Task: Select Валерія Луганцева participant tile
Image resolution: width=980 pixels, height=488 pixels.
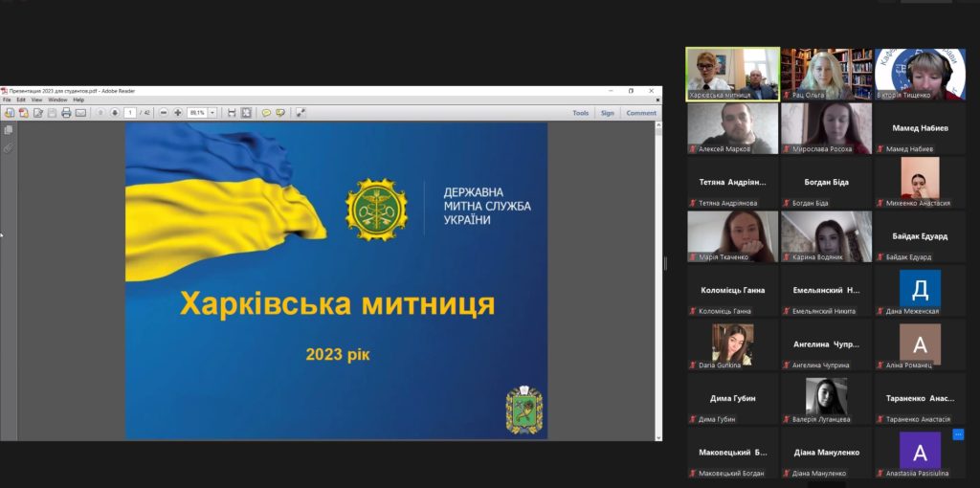Action: point(826,399)
